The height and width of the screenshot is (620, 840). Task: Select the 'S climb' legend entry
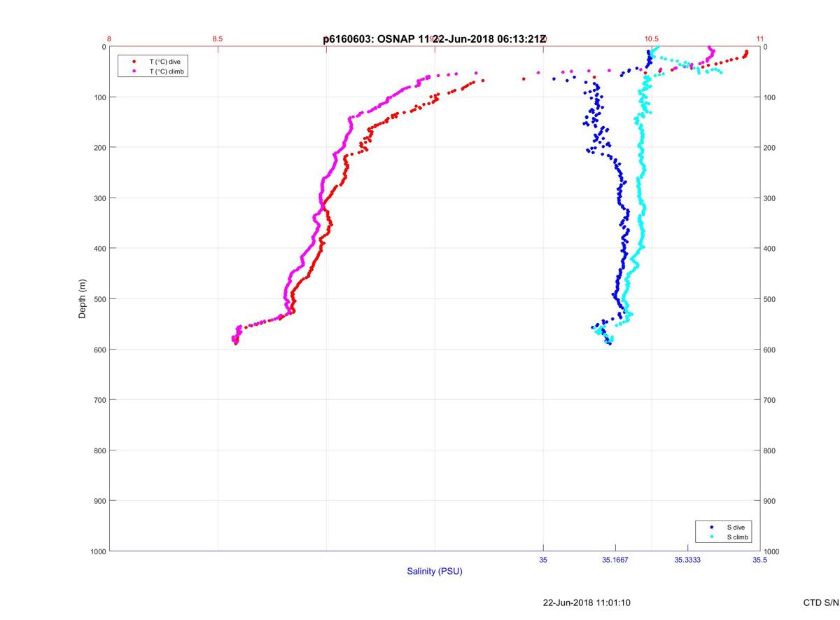point(738,537)
